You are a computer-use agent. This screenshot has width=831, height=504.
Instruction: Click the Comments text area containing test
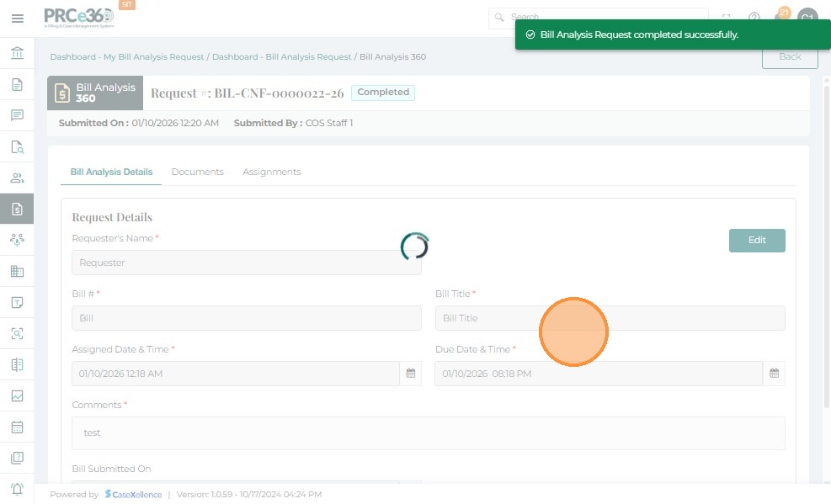(x=429, y=433)
